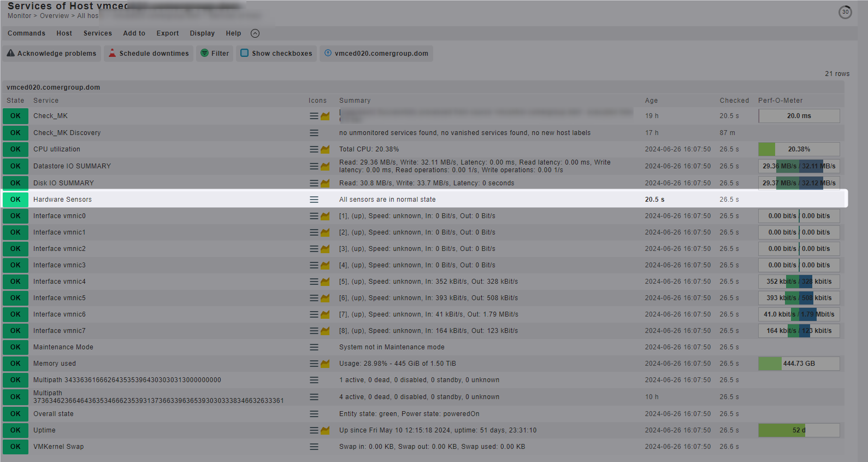Open the Commands dropdown menu
Screen dimensions: 868x462
(x=26, y=33)
